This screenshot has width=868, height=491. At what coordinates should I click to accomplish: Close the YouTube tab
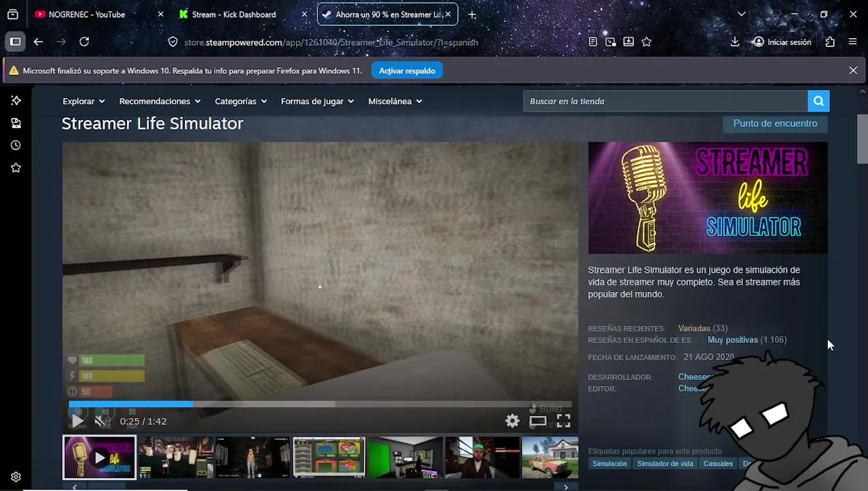160,14
